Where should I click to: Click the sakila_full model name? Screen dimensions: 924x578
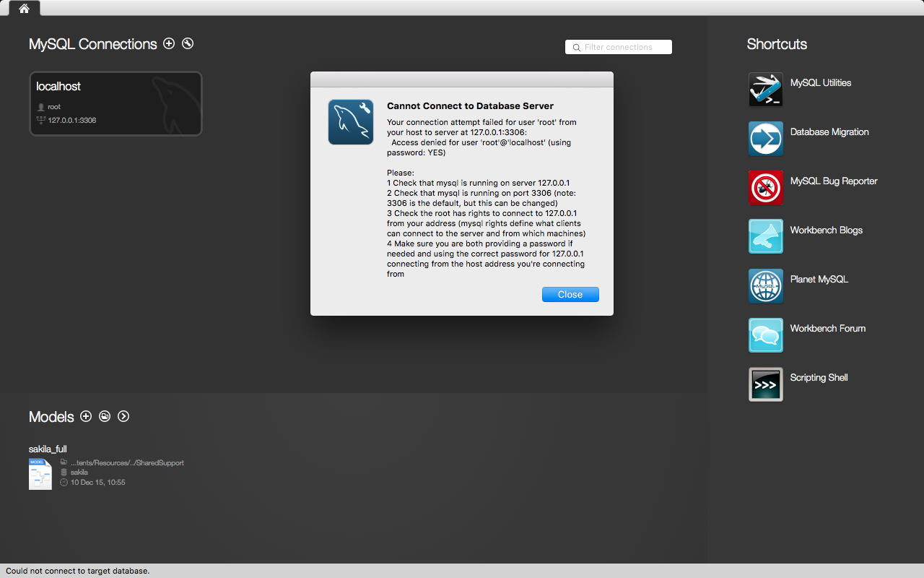point(48,449)
